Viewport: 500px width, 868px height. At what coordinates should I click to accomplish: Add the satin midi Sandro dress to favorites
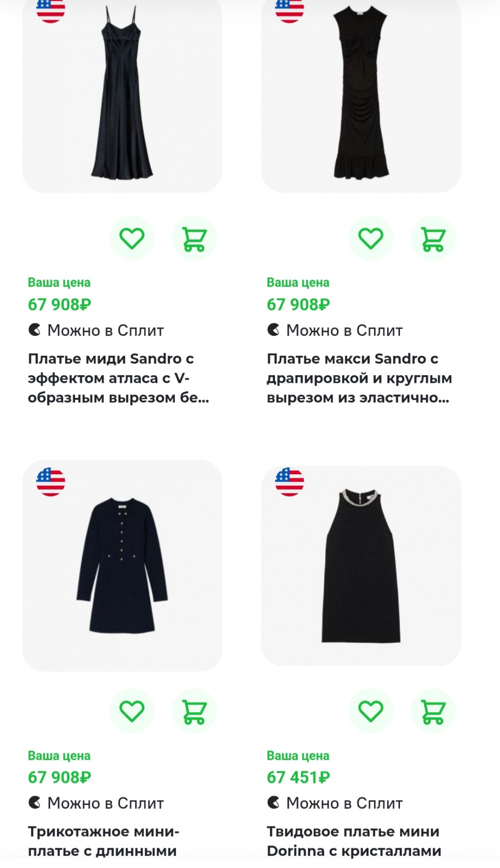tap(132, 238)
